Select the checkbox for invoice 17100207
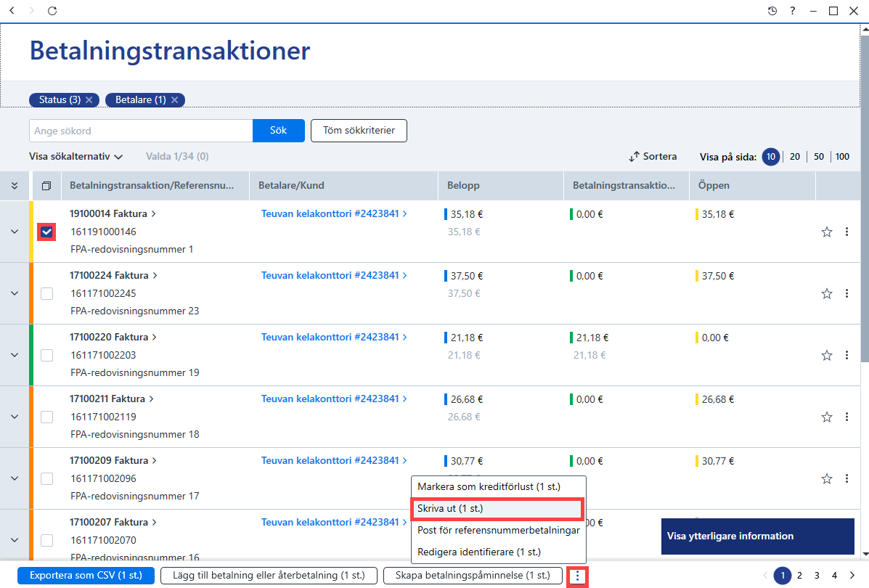The image size is (869, 588). (46, 540)
